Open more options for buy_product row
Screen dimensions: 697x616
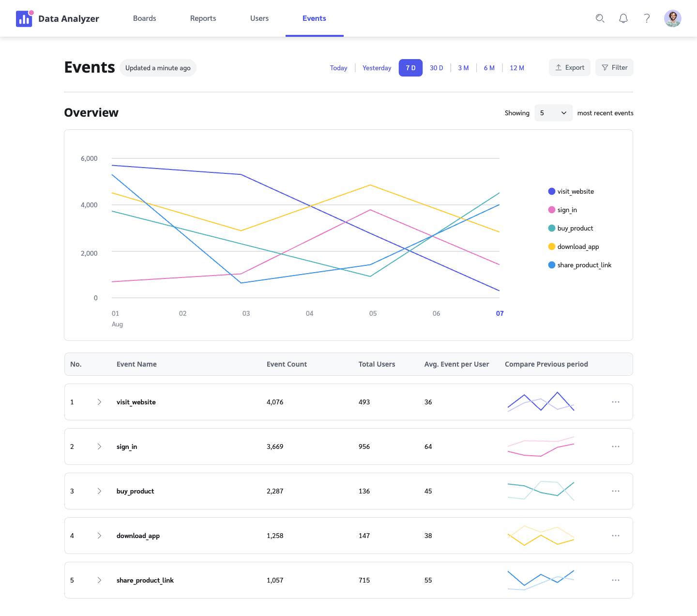click(615, 491)
